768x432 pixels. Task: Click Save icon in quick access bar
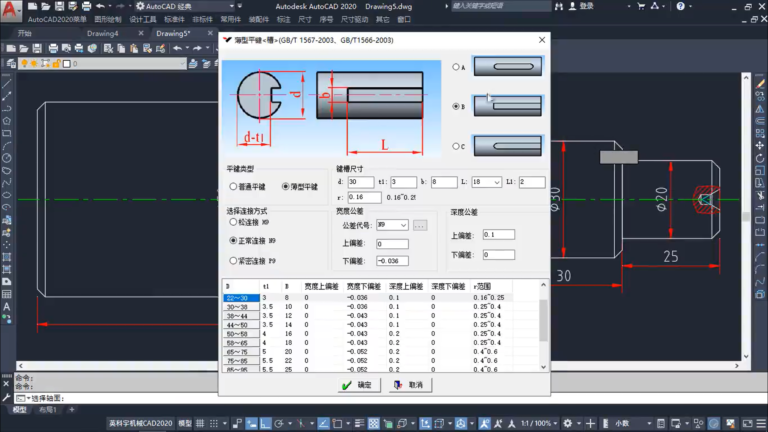pos(59,6)
